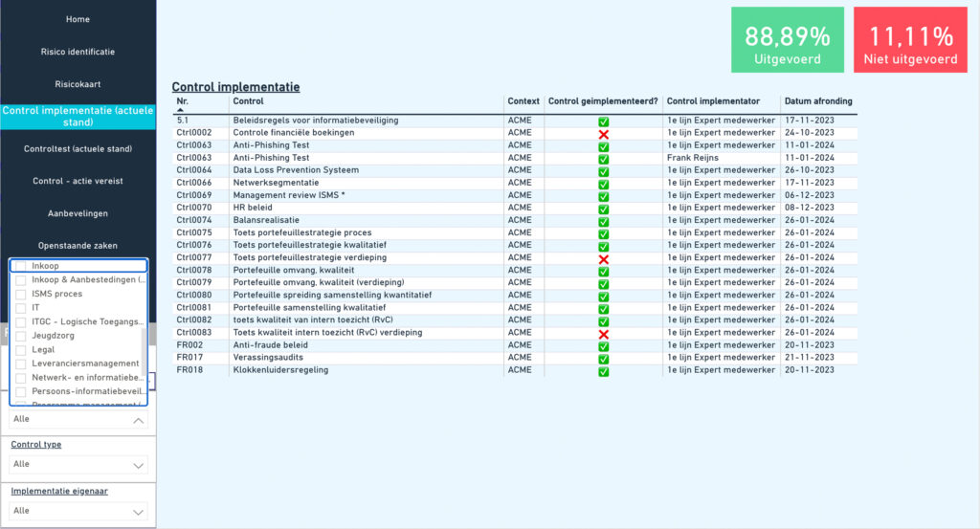The width and height of the screenshot is (980, 529).
Task: Click Ctrl0064 number cell
Action: [x=193, y=170]
